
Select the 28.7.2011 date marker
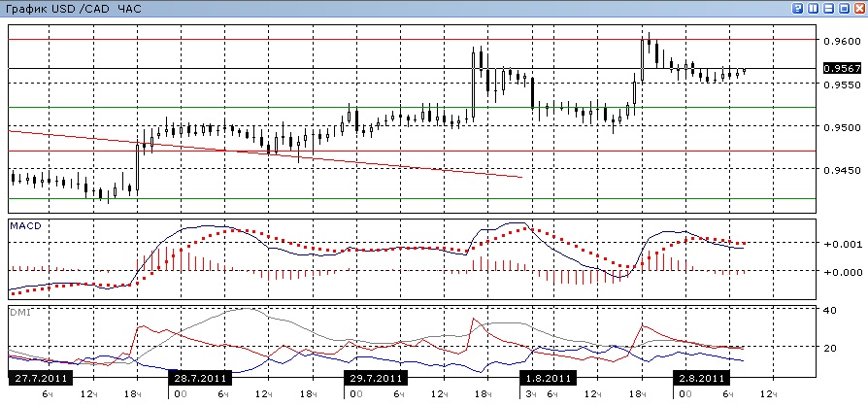pos(200,379)
